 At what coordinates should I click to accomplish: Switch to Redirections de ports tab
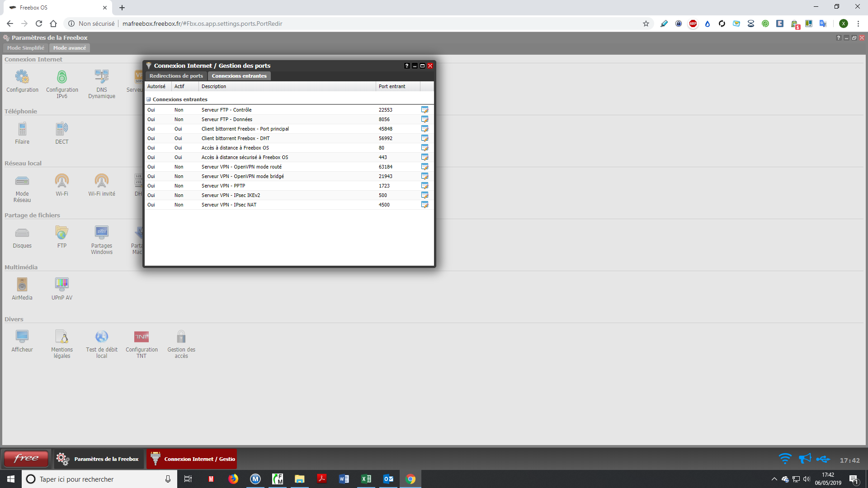coord(176,76)
